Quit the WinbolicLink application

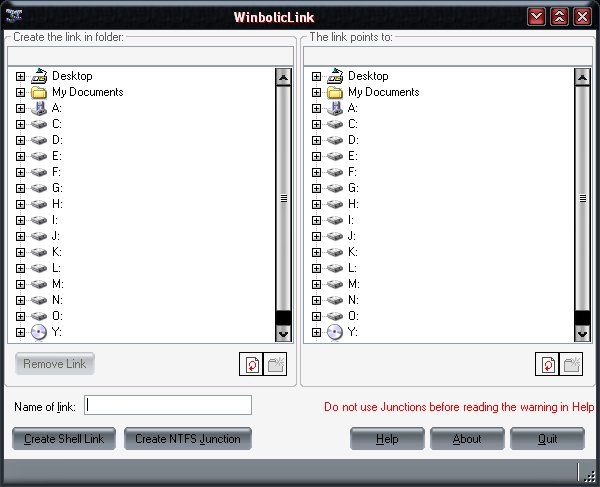point(547,439)
